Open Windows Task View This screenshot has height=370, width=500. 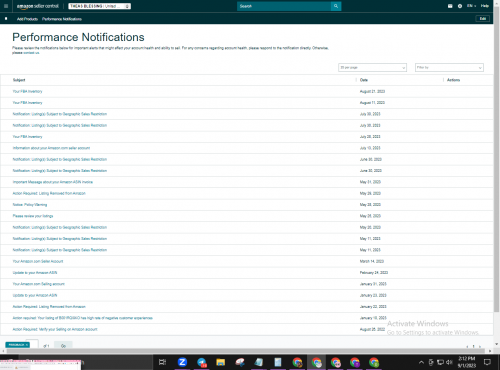coord(162,362)
